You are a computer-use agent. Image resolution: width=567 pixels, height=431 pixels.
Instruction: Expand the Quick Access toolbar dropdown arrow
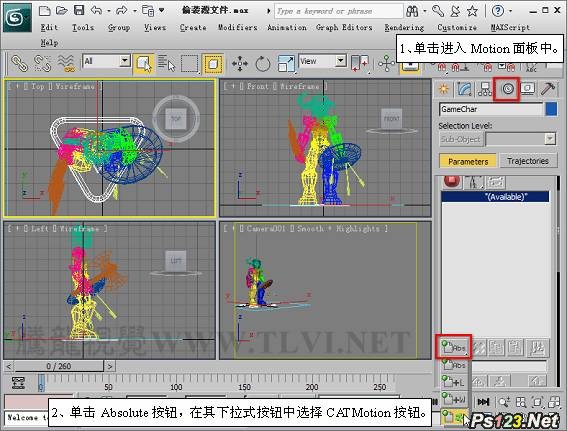(x=162, y=10)
